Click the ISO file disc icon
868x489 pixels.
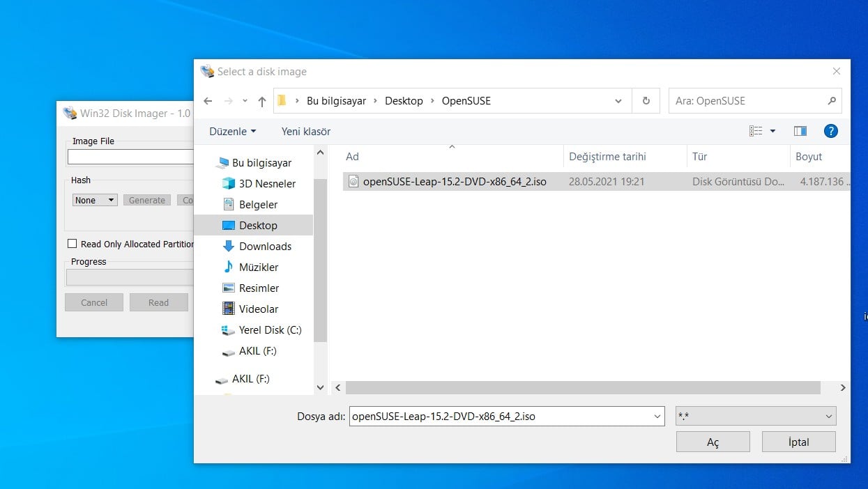(353, 182)
